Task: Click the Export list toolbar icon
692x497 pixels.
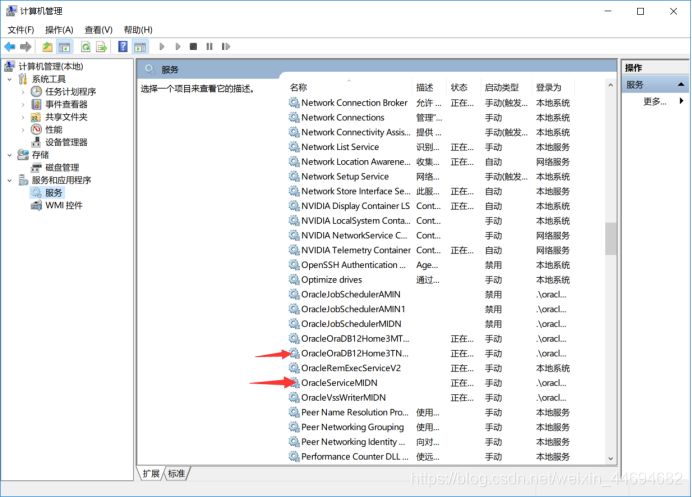Action: coord(102,46)
